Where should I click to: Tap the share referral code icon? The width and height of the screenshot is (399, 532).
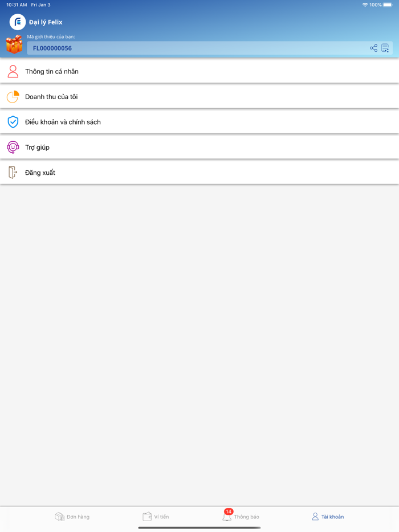click(x=373, y=48)
